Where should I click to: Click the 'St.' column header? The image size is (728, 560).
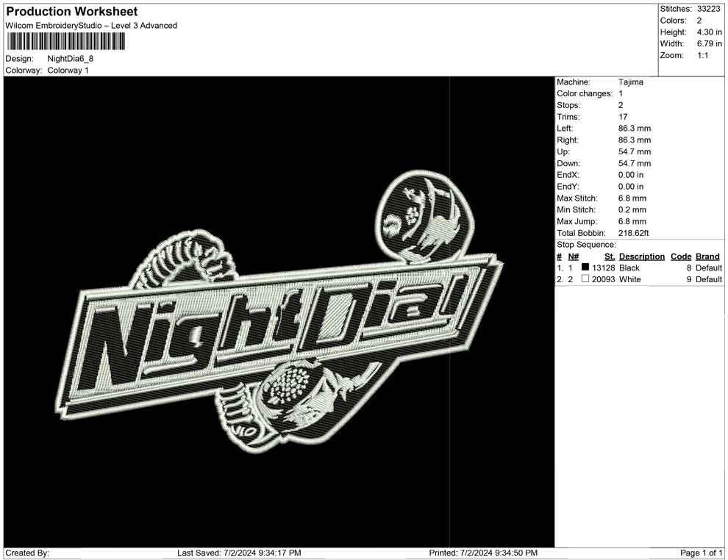(610, 256)
